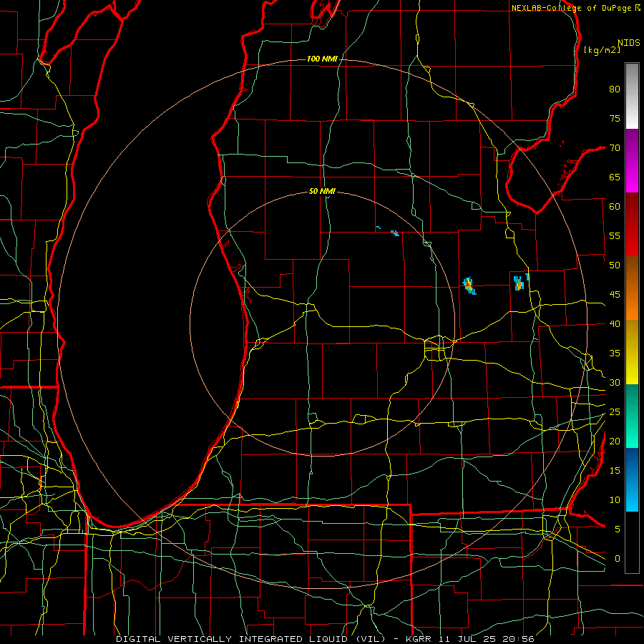Click the [kg/m2] units label
Image resolution: width=644 pixels, height=644 pixels.
tap(602, 50)
